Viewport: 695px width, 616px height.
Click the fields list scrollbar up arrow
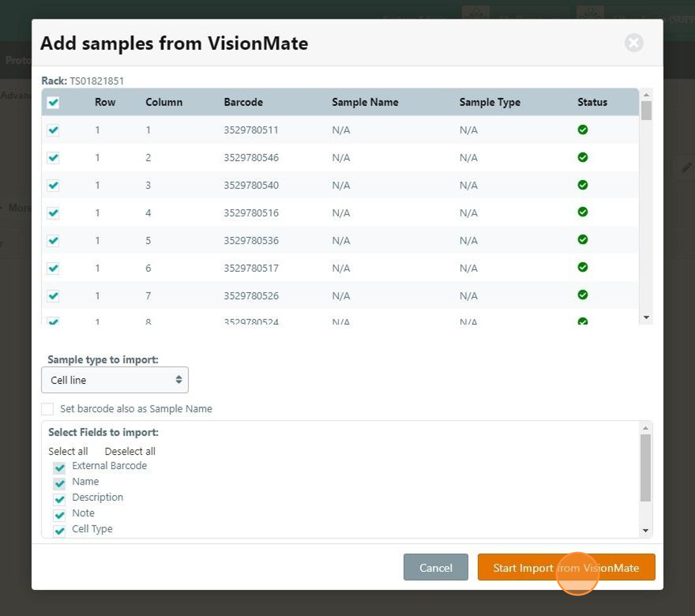tap(646, 427)
